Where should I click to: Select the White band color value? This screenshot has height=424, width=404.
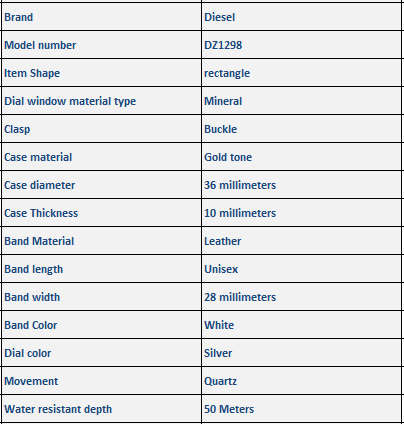coord(301,325)
